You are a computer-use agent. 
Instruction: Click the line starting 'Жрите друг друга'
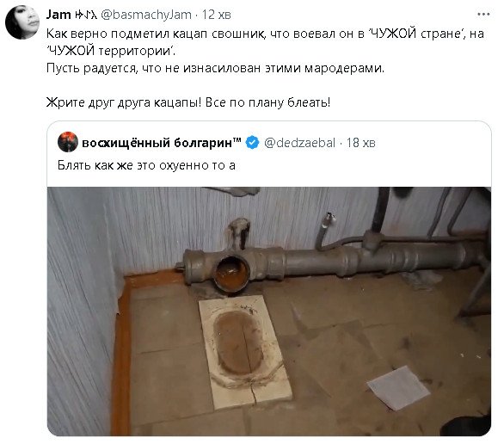pos(188,102)
